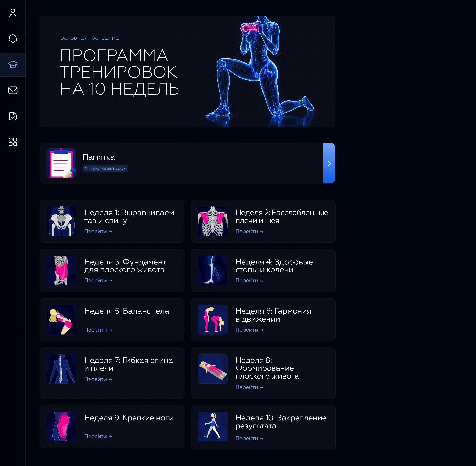
Task: Click Перейти link under Неделя 1
Action: (98, 231)
